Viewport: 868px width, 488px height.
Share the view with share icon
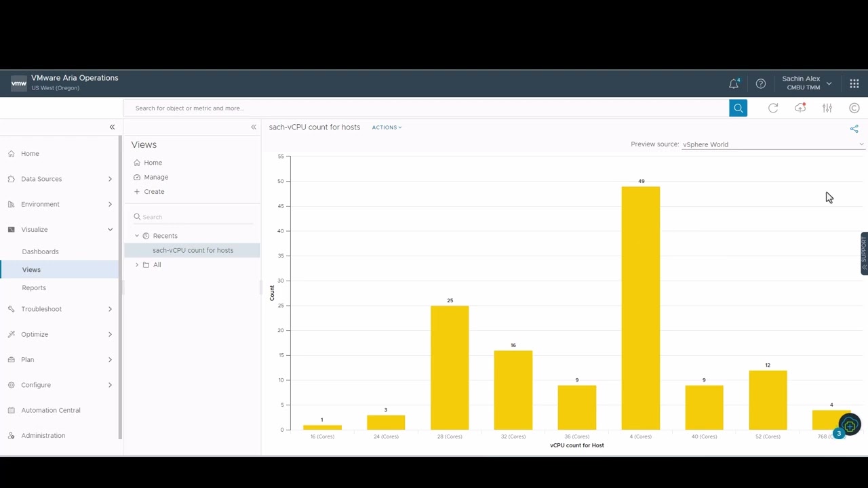point(854,129)
